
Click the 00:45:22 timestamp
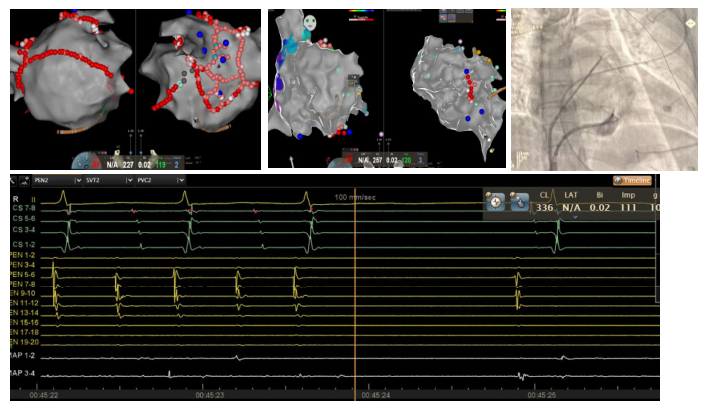coord(44,395)
